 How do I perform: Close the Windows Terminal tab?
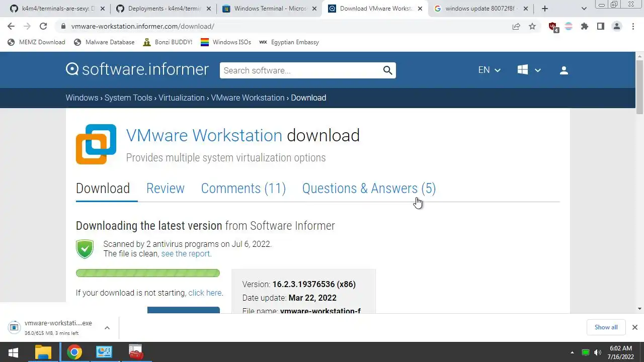click(x=314, y=9)
